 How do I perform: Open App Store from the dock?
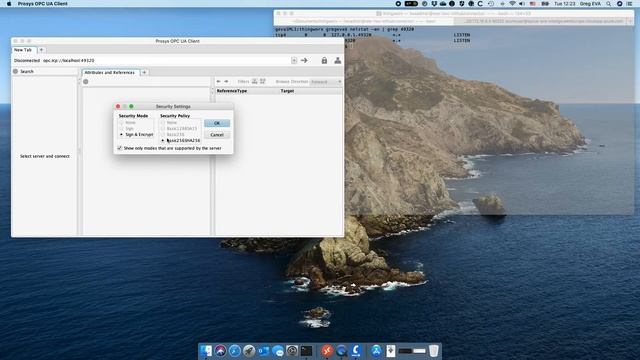coord(376,351)
